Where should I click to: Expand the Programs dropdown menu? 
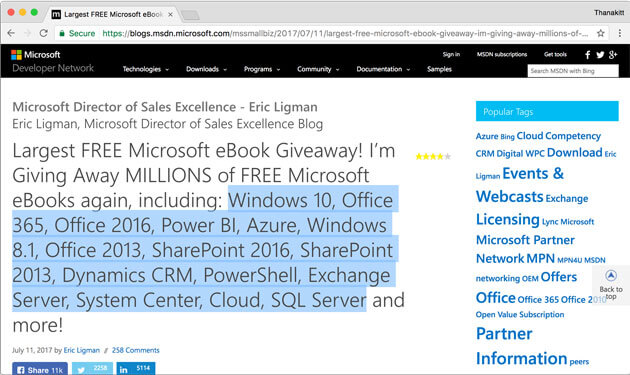262,69
